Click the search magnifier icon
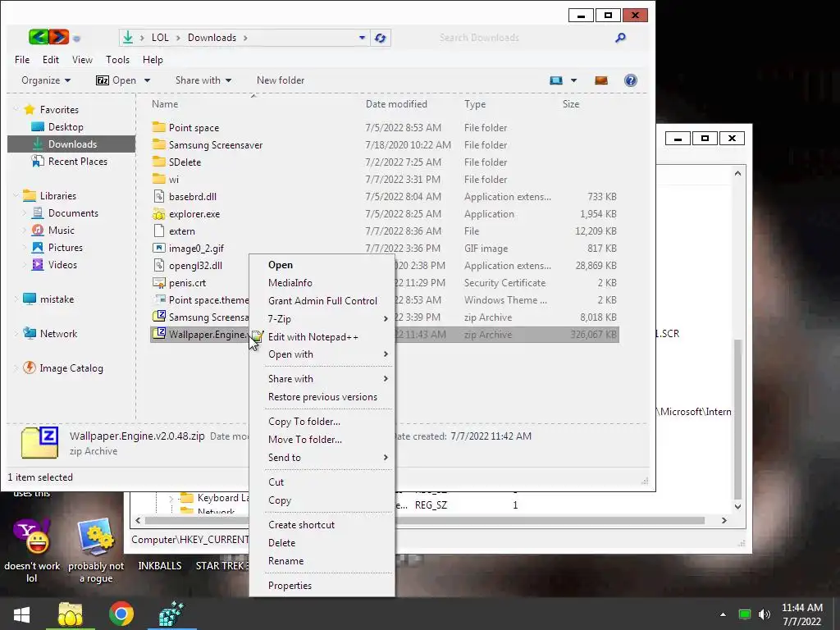 coord(620,38)
